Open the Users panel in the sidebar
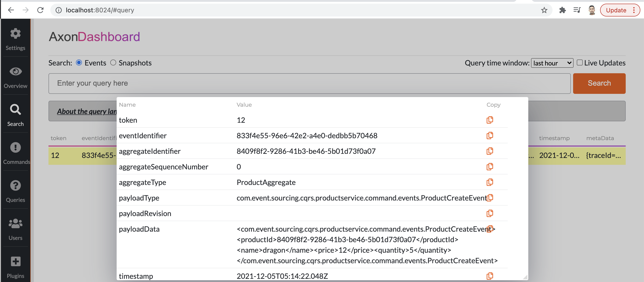644x282 pixels. 15,228
